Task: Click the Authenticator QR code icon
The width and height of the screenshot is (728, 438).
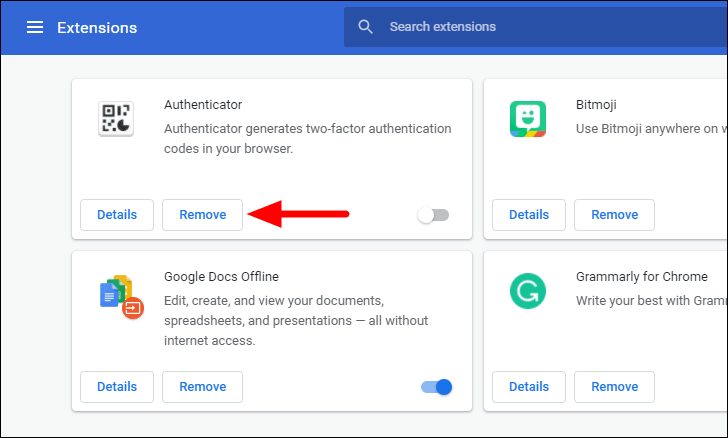Action: click(x=116, y=118)
